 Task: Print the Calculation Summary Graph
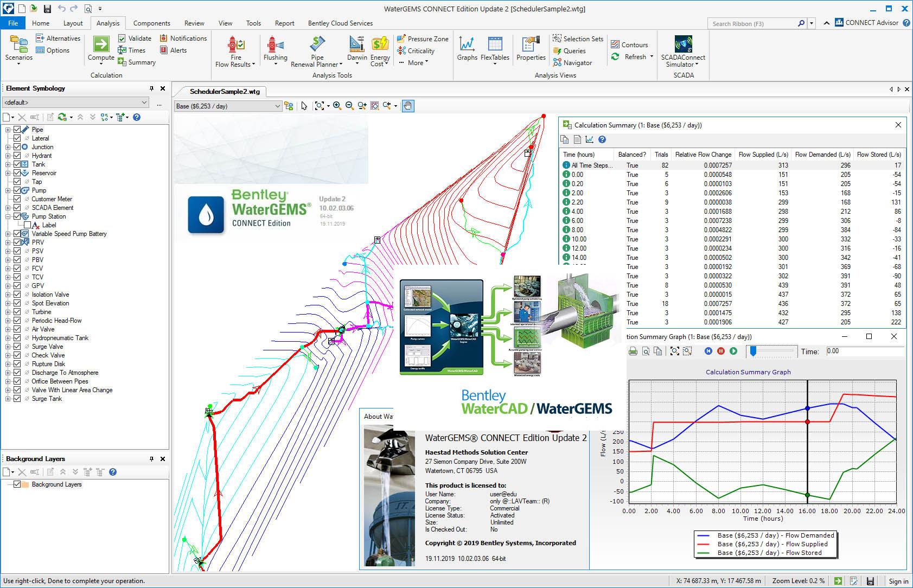click(x=633, y=351)
